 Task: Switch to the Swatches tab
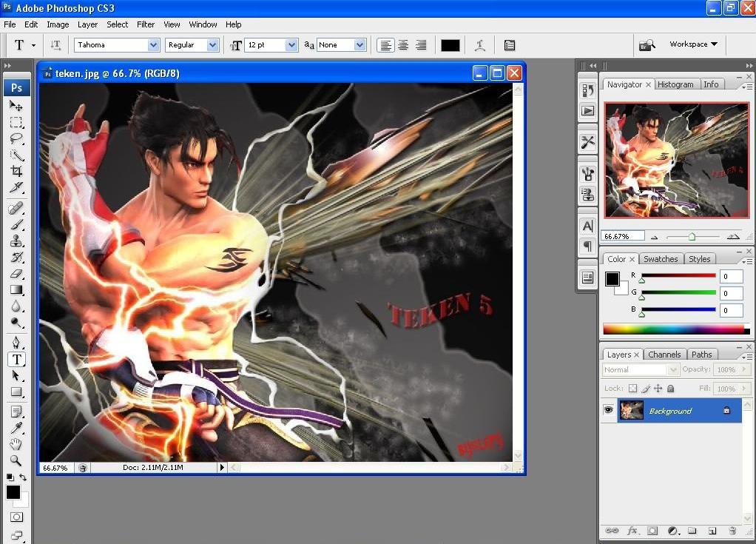pos(661,259)
